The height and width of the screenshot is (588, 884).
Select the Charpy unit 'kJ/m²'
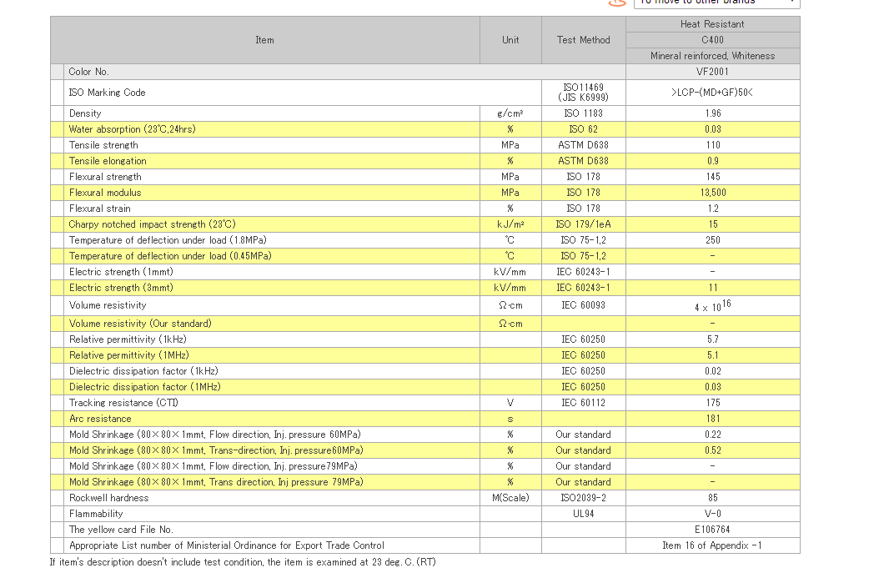pyautogui.click(x=510, y=224)
